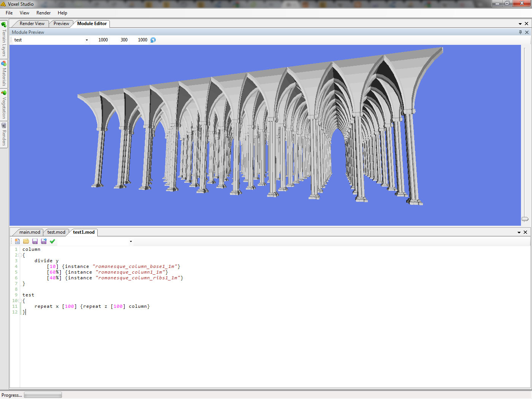Open the Materials side panel
Viewport: 532px width, 399px height.
click(4, 74)
